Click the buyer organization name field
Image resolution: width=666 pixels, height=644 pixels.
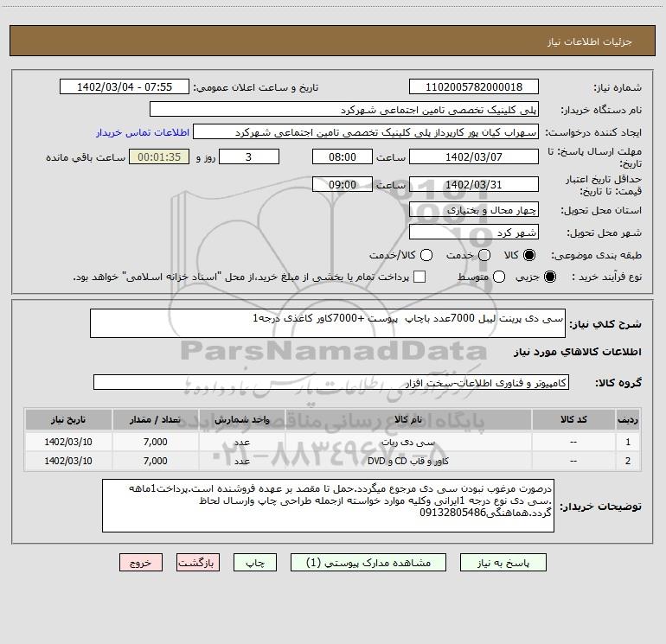point(344,110)
